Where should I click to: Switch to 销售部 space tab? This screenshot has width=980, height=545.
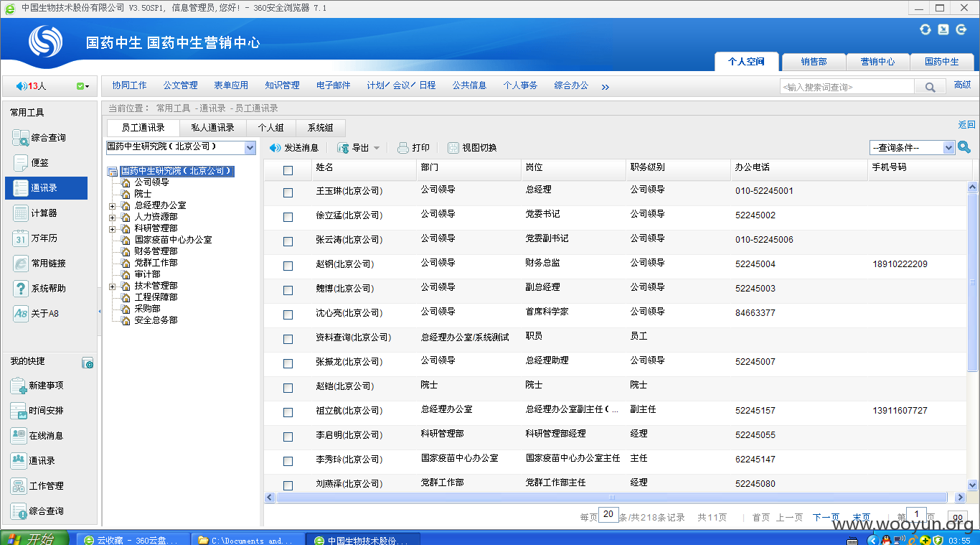click(814, 62)
